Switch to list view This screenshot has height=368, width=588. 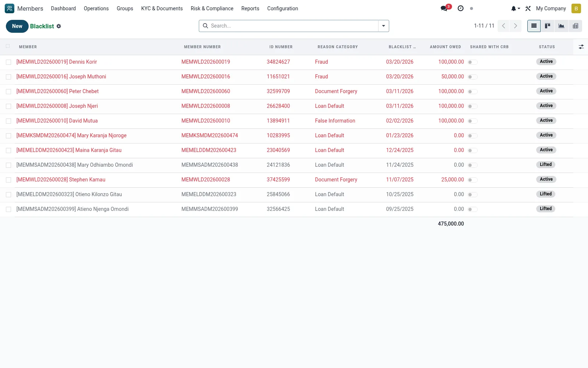tap(534, 26)
